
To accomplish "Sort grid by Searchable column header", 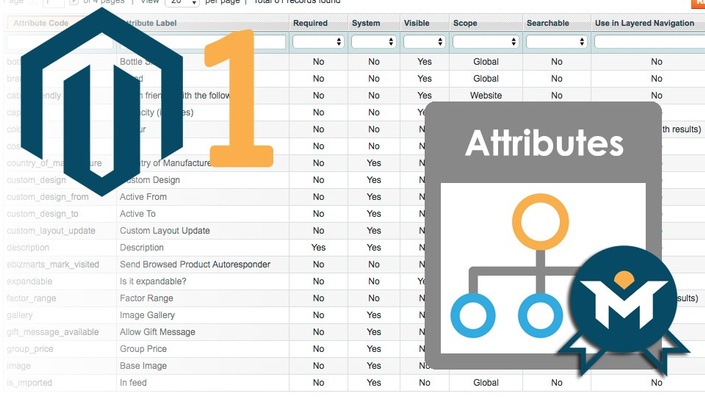I will [x=548, y=23].
